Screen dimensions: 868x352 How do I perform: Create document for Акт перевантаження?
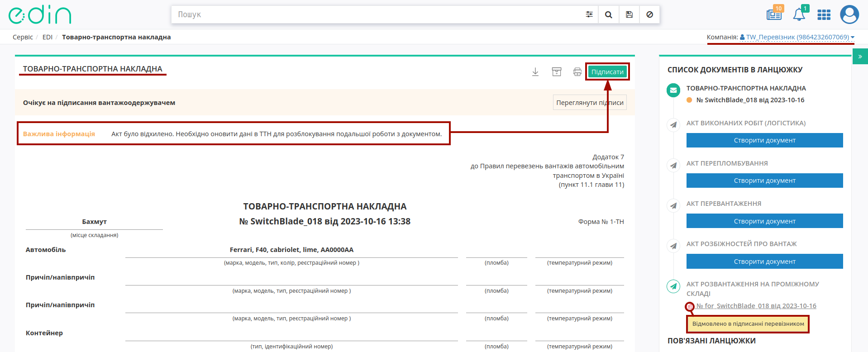click(x=764, y=221)
